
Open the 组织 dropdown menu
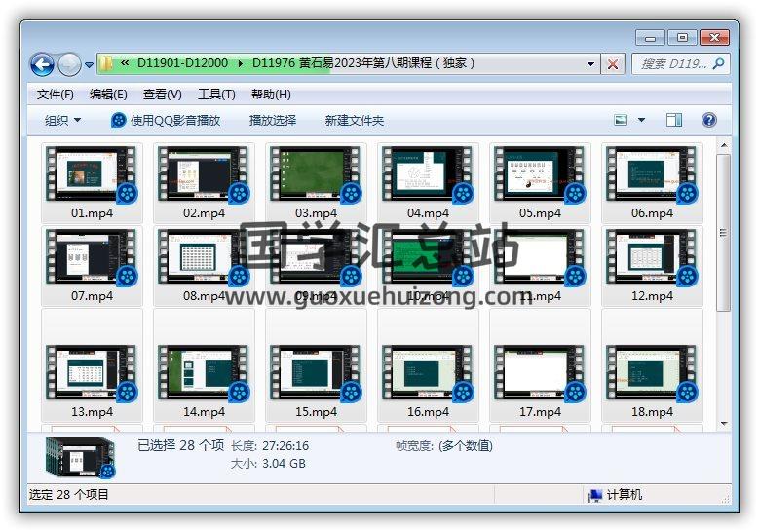tap(62, 120)
